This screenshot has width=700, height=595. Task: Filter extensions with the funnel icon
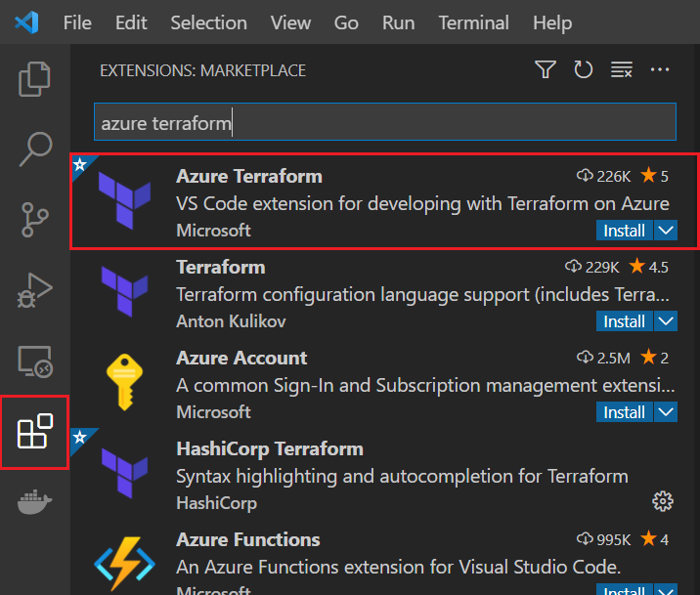coord(546,69)
